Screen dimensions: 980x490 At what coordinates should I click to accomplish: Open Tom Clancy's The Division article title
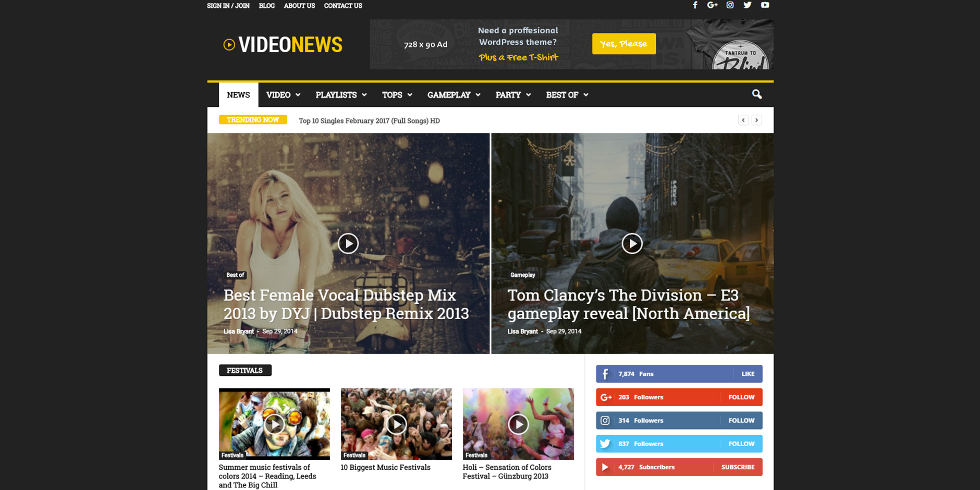point(629,304)
